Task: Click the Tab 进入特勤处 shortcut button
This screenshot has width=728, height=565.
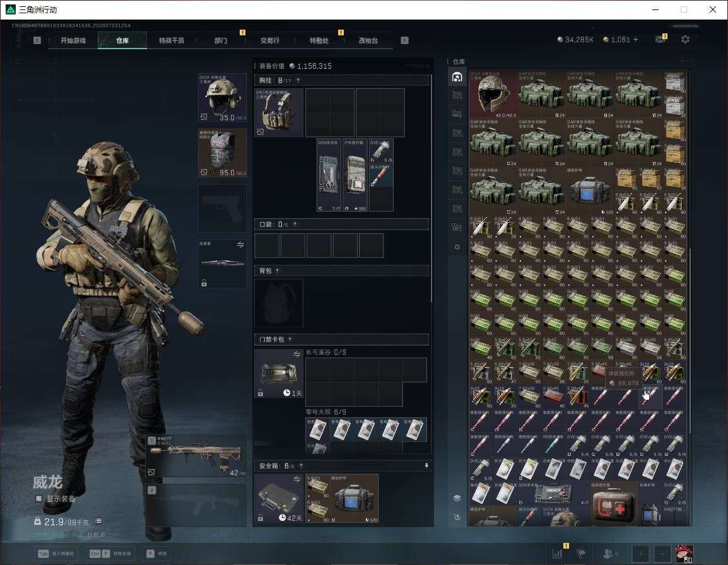Action: click(56, 554)
